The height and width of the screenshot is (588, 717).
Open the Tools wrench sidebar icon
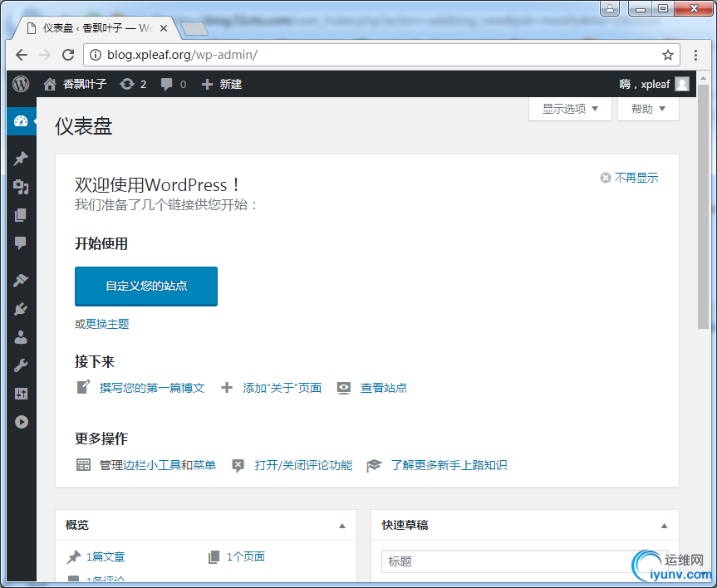[x=21, y=365]
